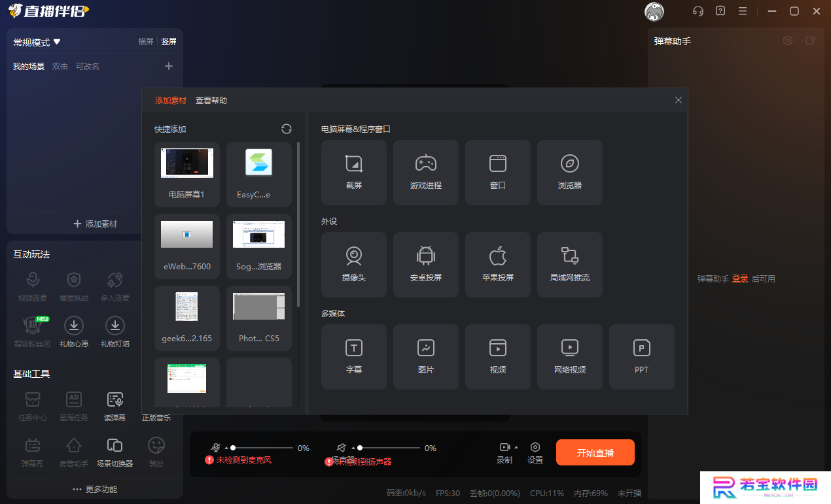This screenshot has height=504, width=831.
Task: Choose 苹果投屏 Apple screen casting
Action: 498,265
